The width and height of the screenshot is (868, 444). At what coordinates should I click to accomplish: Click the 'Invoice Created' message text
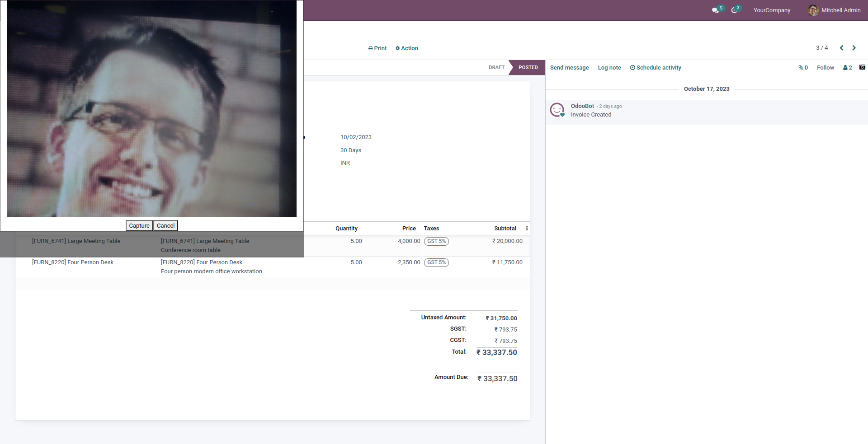[x=591, y=115]
